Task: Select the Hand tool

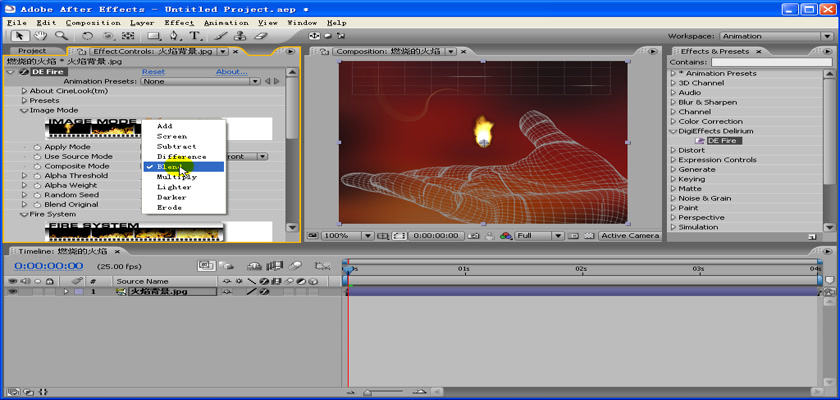Action: tap(40, 36)
